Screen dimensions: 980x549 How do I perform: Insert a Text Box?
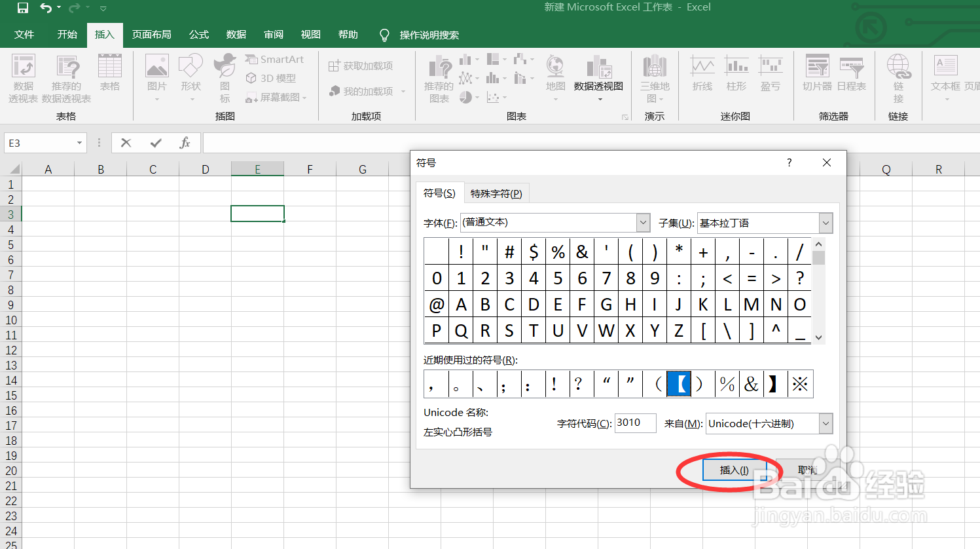point(945,77)
